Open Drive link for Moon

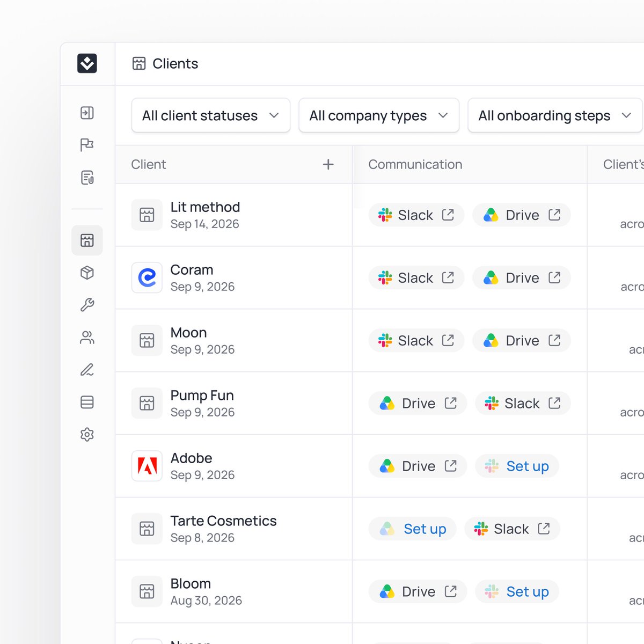pos(522,340)
